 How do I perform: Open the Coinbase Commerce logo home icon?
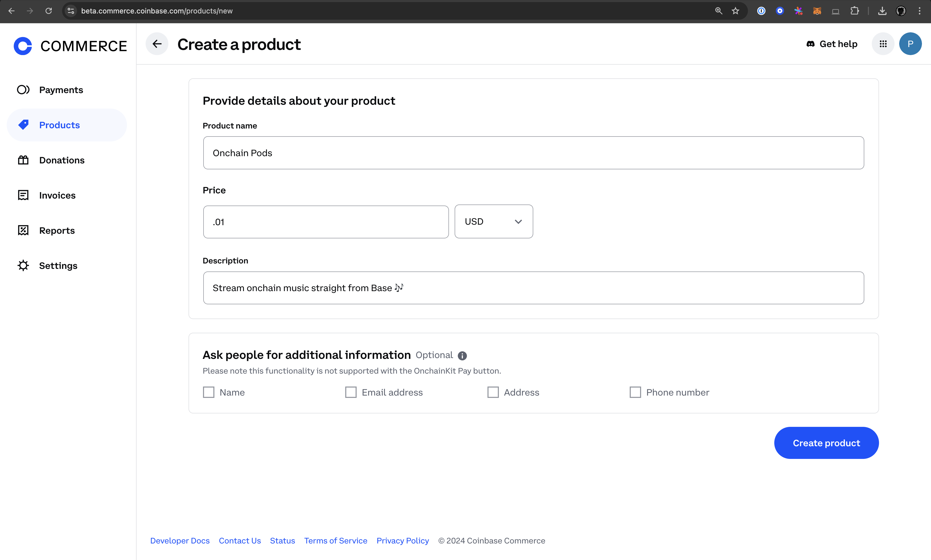pos(22,46)
